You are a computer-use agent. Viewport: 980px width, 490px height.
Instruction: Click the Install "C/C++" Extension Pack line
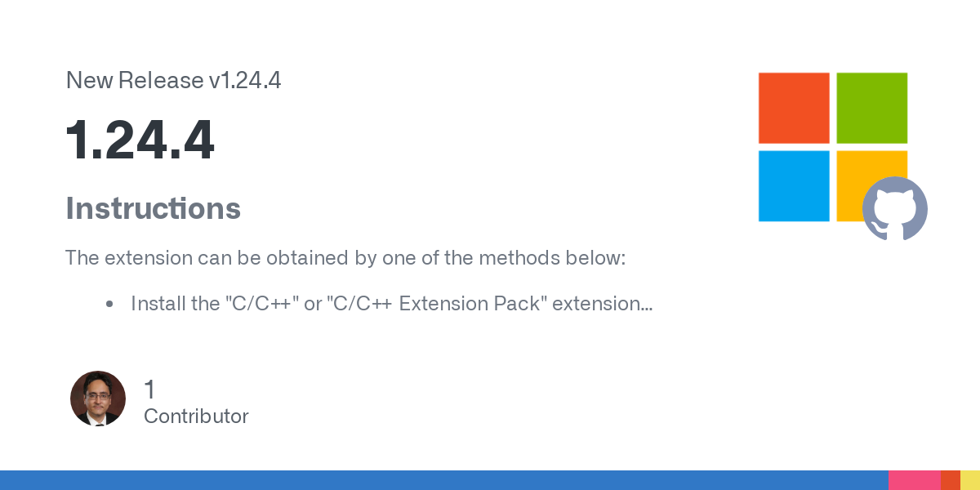pyautogui.click(x=391, y=304)
